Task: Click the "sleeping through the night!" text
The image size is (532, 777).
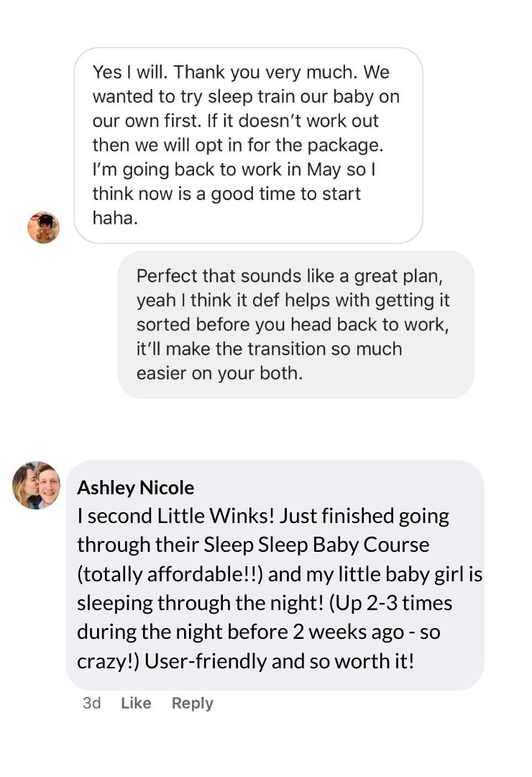Action: pyautogui.click(x=200, y=603)
